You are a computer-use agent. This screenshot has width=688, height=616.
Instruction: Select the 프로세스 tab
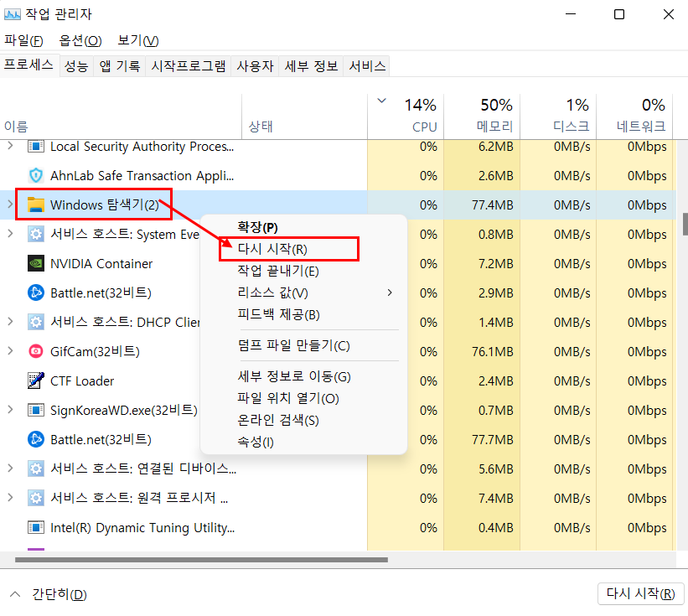point(28,65)
